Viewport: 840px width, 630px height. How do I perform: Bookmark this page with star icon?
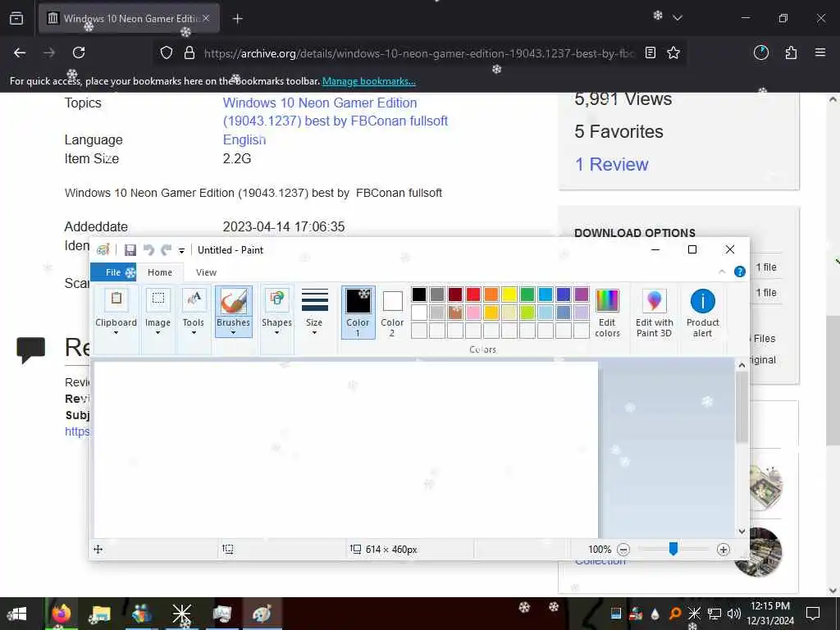click(x=673, y=52)
